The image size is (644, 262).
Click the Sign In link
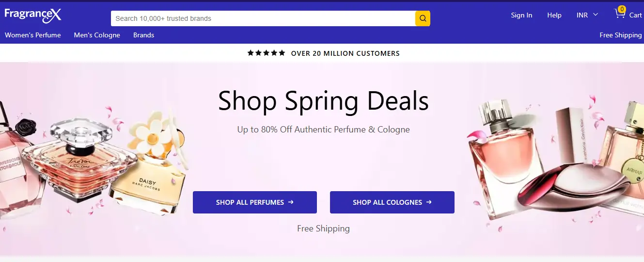521,15
